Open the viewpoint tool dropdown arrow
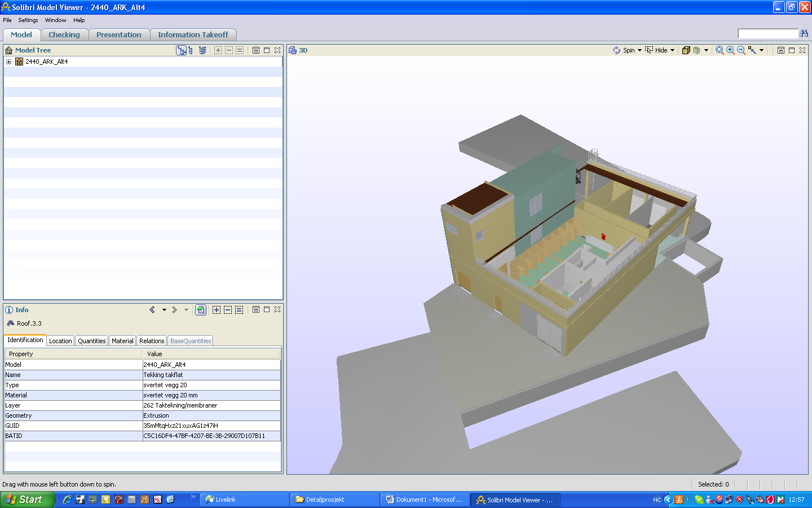Image resolution: width=812 pixels, height=508 pixels. (761, 50)
